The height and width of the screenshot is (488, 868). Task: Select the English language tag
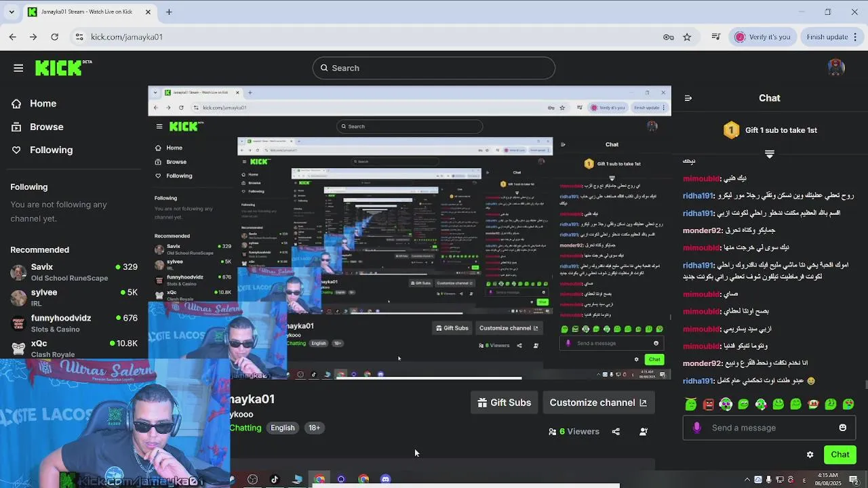click(x=283, y=428)
